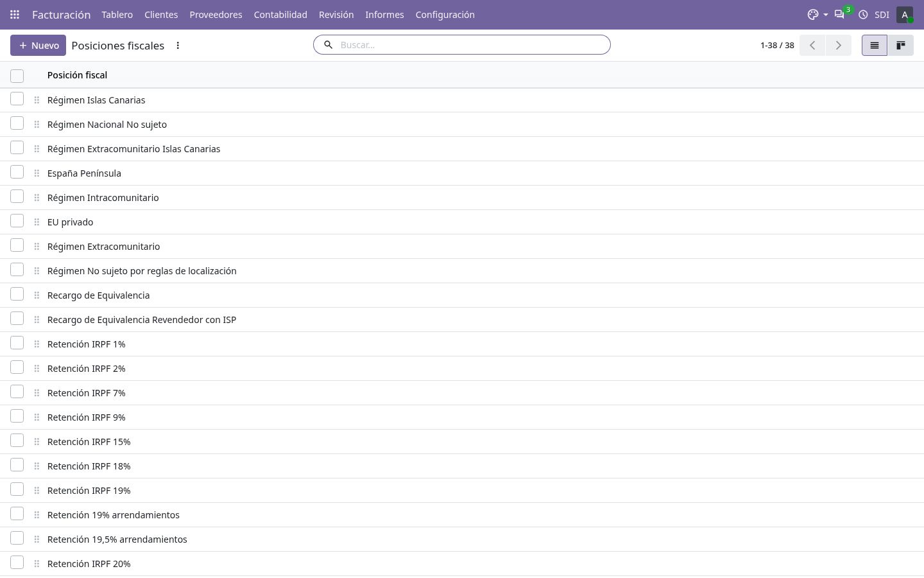Viewport: 924px width, 578px height.
Task: Check the Retención IRPF 1% row
Action: (x=17, y=343)
